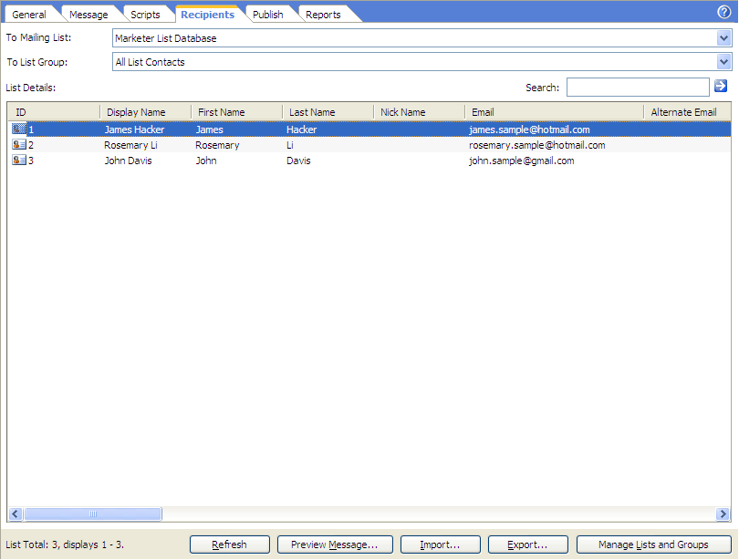
Task: Click email john.sample@gmail.com
Action: [x=521, y=161]
